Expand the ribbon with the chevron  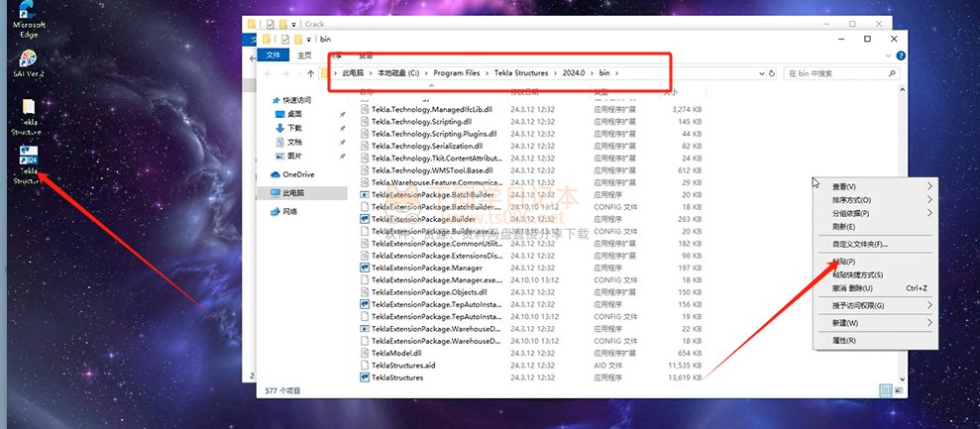(x=890, y=55)
